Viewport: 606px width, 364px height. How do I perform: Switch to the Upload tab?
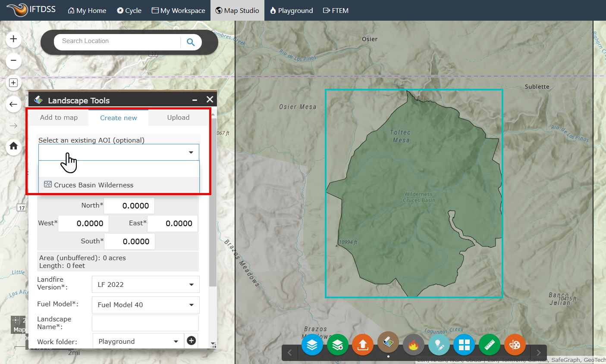[x=178, y=117]
